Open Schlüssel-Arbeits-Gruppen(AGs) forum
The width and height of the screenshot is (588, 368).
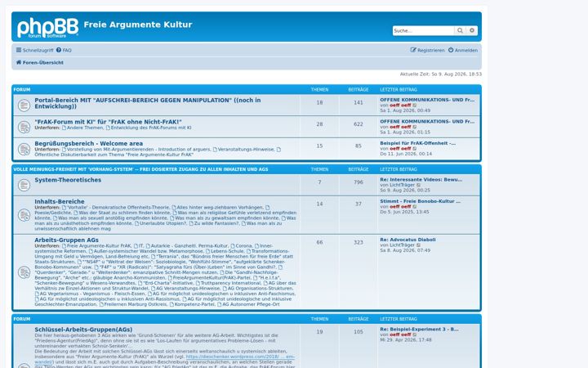[83, 330]
